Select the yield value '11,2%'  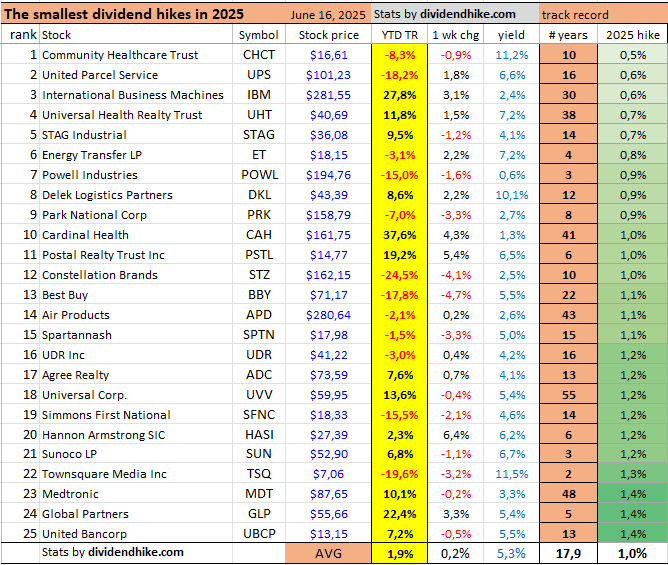coord(512,55)
